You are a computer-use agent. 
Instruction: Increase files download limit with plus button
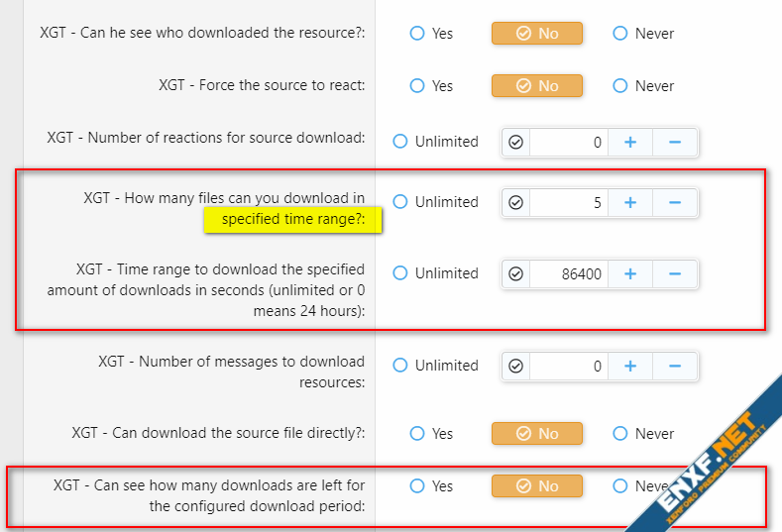629,202
